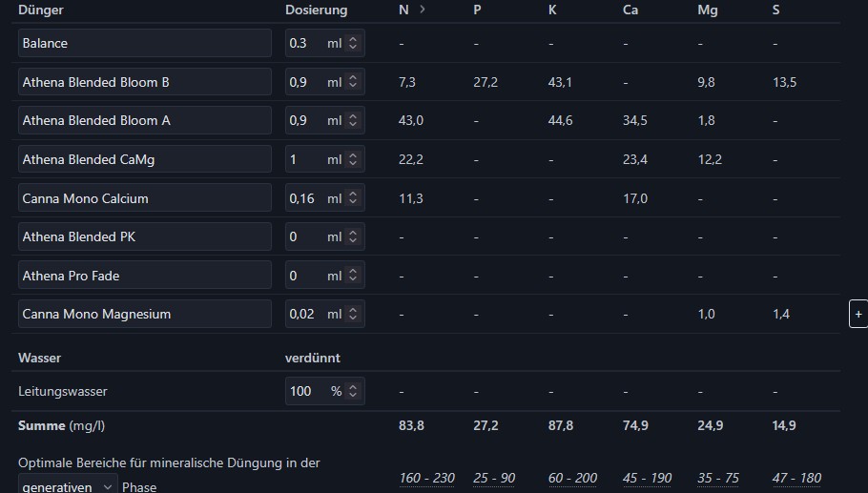Click the optimal N range 160 - 230

pos(426,478)
